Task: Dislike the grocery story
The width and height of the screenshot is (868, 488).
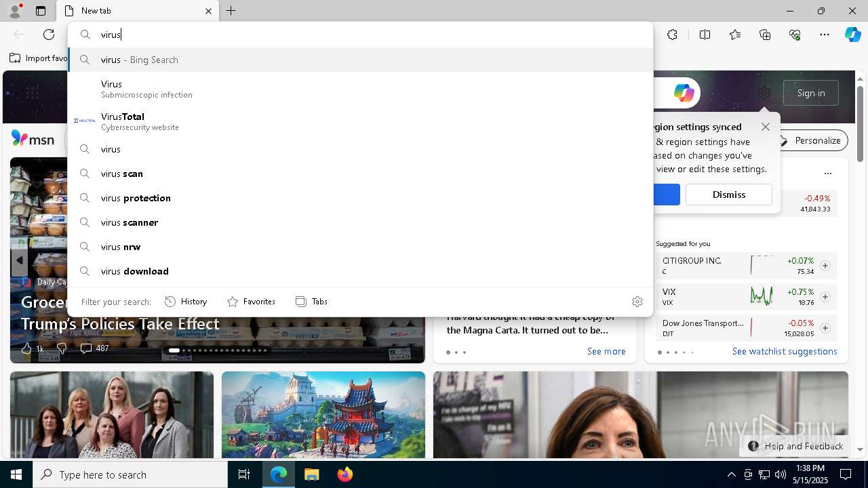Action: [62, 348]
